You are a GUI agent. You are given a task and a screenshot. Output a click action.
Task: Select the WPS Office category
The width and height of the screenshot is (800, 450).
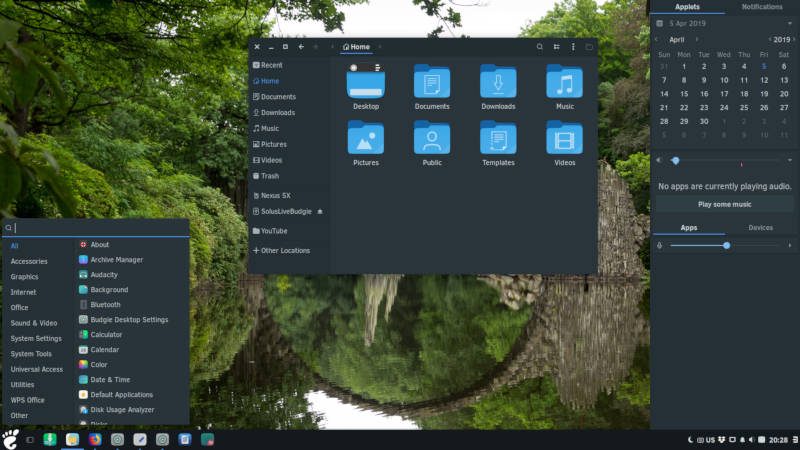[x=27, y=400]
